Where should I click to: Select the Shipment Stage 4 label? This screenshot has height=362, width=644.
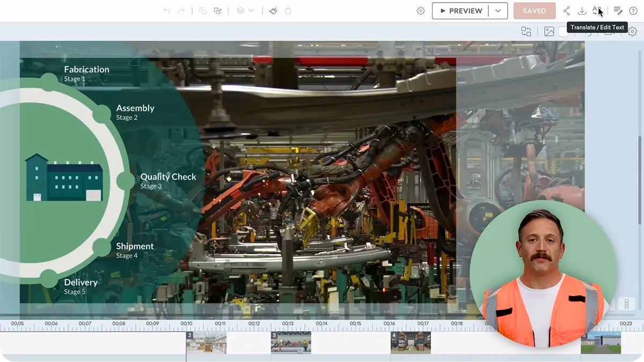[135, 250]
